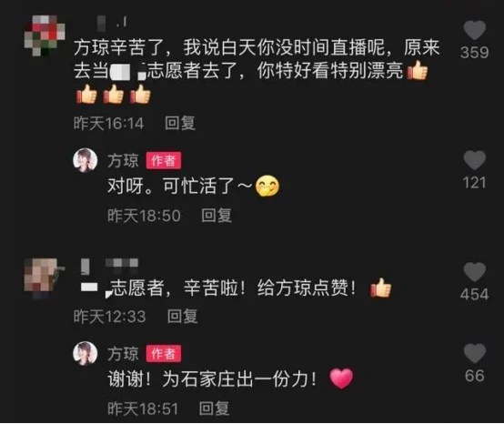Tap the 作者 badge in first reply
The image size is (504, 424).
(164, 160)
